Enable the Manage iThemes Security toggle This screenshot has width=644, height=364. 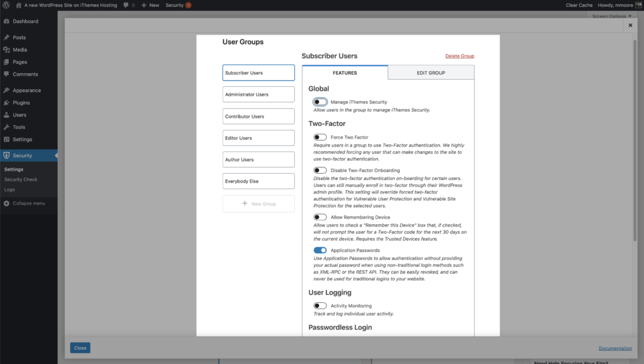coord(320,102)
